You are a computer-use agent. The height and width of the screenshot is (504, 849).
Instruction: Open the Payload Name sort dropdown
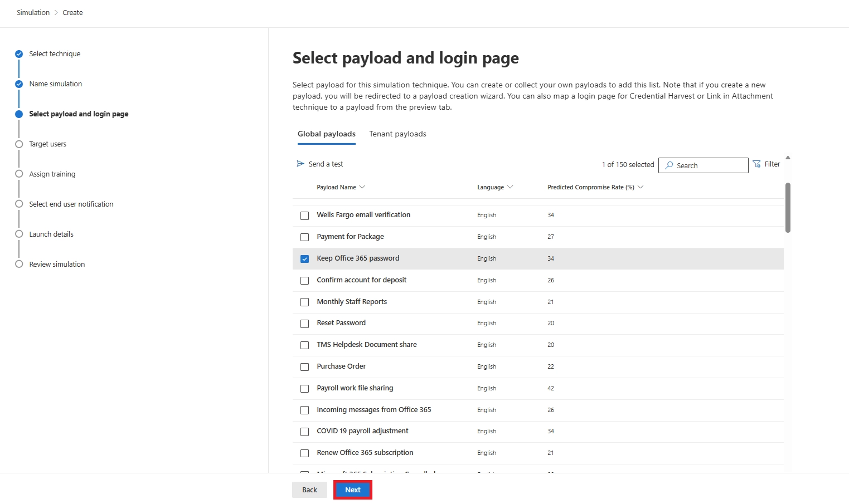click(363, 187)
